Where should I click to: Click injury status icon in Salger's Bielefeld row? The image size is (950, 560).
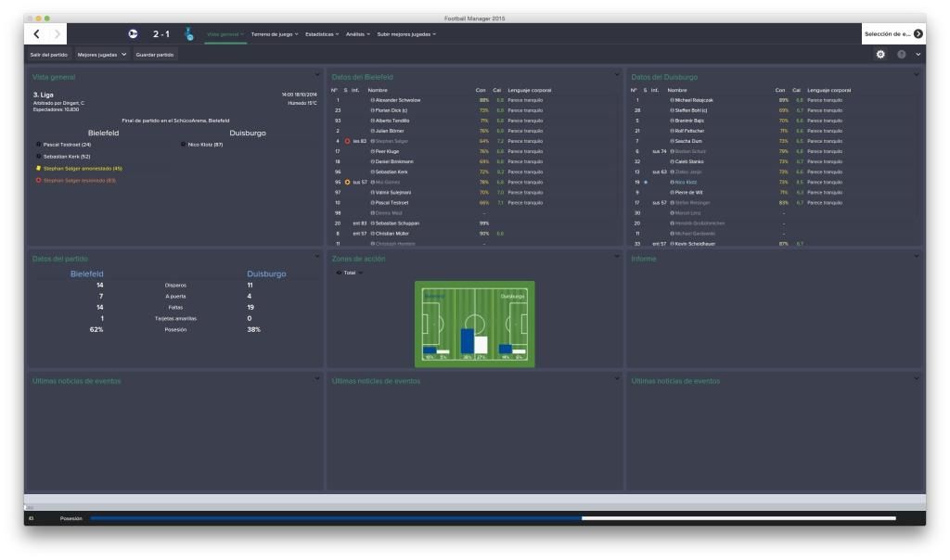347,141
